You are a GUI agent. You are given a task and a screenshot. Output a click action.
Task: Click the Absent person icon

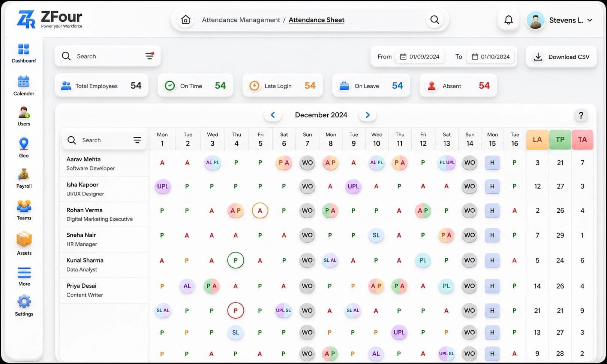[432, 86]
